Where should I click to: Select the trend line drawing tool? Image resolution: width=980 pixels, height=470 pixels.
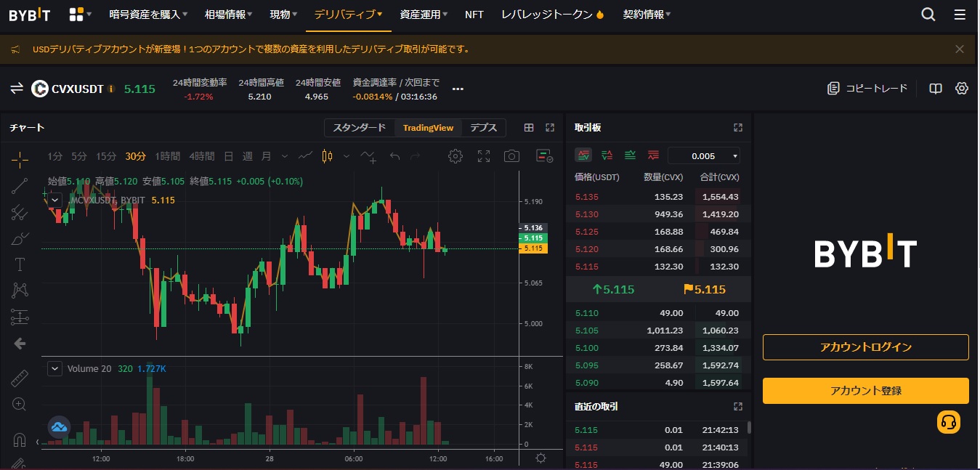20,186
